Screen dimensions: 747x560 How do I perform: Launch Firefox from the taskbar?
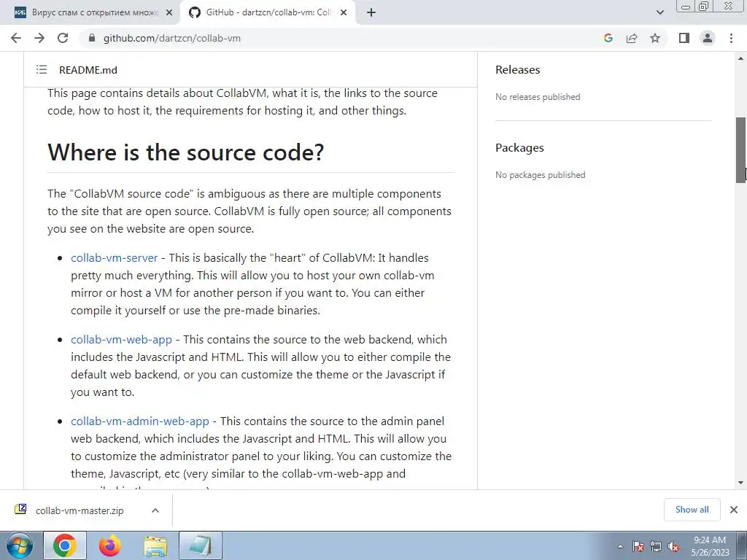[x=110, y=545]
